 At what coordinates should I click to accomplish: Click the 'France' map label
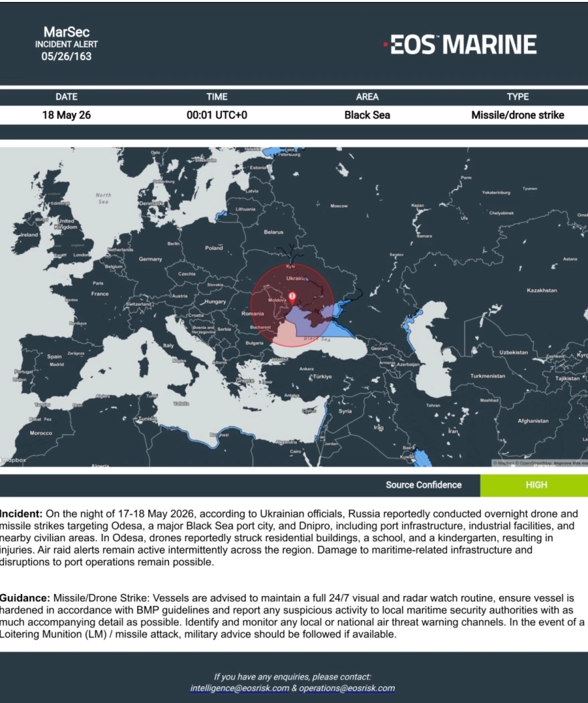100,293
